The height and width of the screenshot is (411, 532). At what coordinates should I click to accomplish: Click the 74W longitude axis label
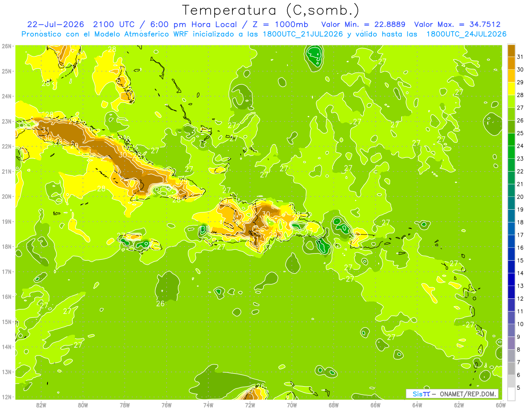[208, 404]
